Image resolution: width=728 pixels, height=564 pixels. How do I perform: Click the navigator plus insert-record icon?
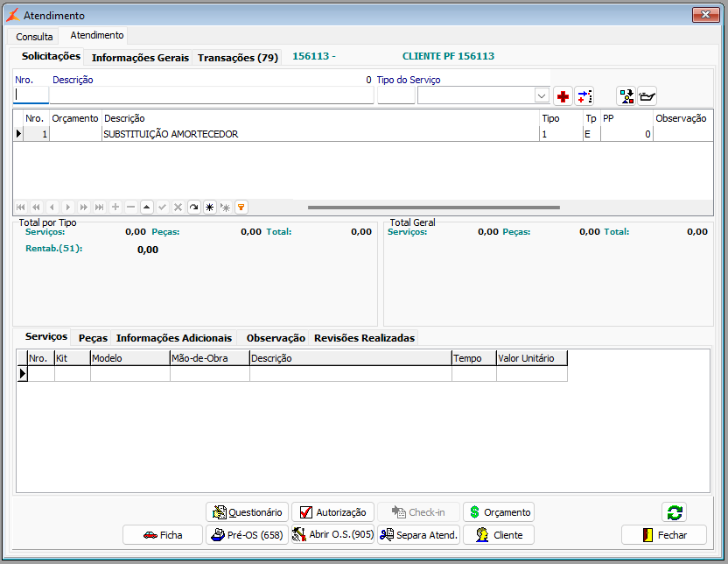[x=115, y=208]
